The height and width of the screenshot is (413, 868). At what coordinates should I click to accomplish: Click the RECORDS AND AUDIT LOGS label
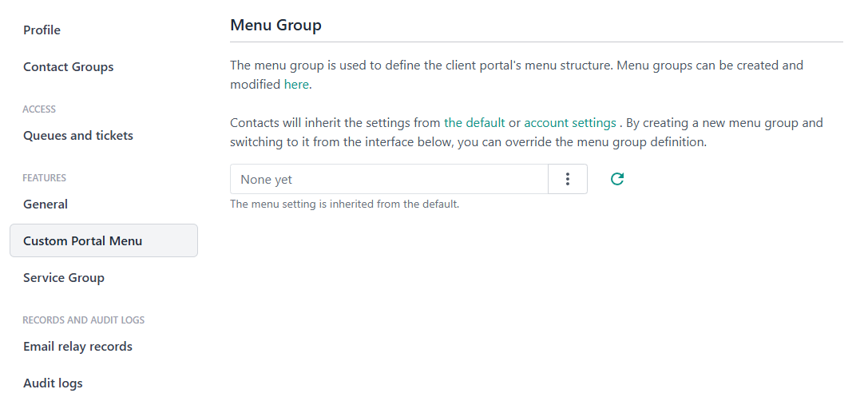(x=83, y=320)
